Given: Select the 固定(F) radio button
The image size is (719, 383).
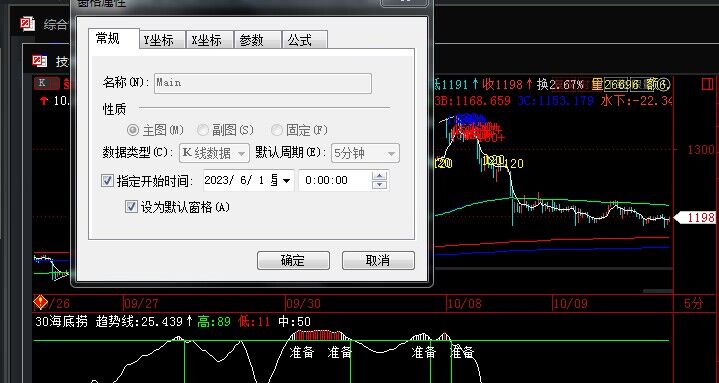Looking at the screenshot, I should pos(299,130).
